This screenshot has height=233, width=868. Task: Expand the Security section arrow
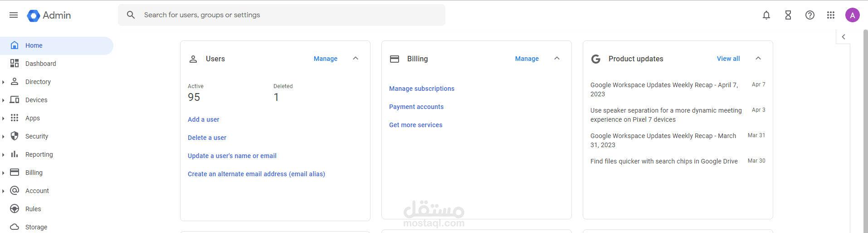tap(3, 137)
